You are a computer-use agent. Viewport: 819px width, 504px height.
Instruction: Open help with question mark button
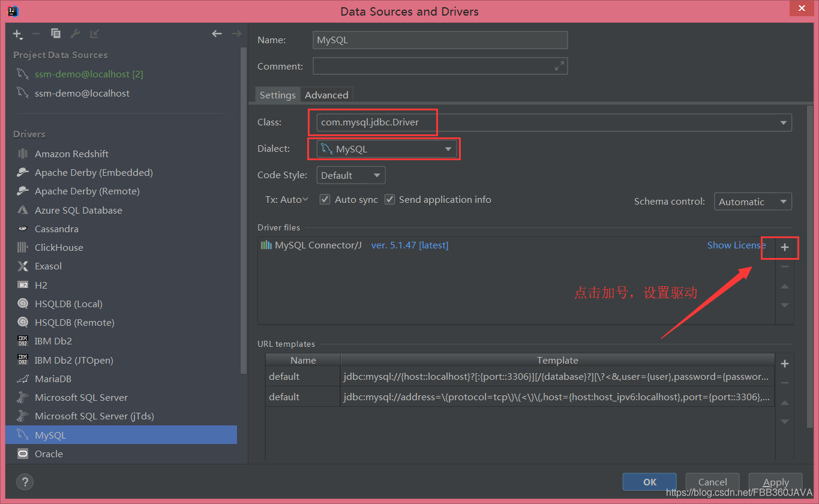[x=25, y=482]
